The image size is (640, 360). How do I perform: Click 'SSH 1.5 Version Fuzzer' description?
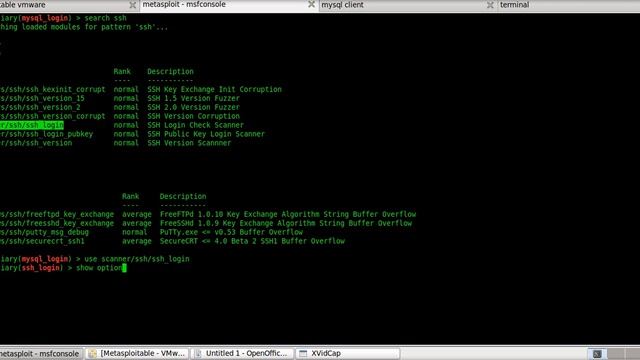pos(193,98)
